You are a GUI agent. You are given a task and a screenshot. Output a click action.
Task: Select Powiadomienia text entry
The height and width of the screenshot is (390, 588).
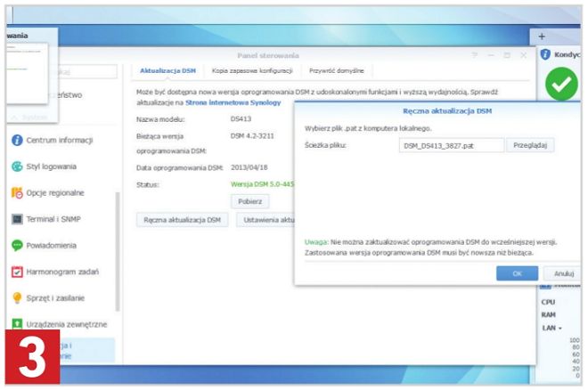click(x=52, y=246)
